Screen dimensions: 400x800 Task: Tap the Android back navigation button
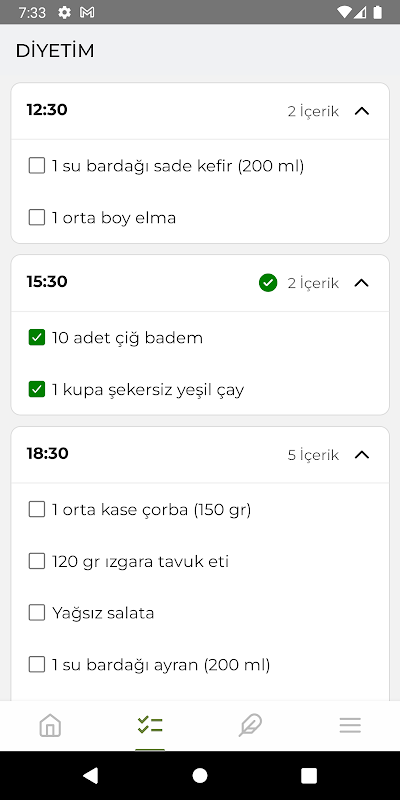coord(90,776)
